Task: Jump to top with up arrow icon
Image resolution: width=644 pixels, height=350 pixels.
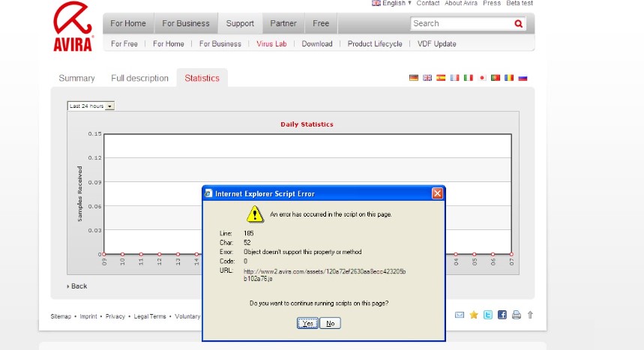Action: tap(530, 315)
